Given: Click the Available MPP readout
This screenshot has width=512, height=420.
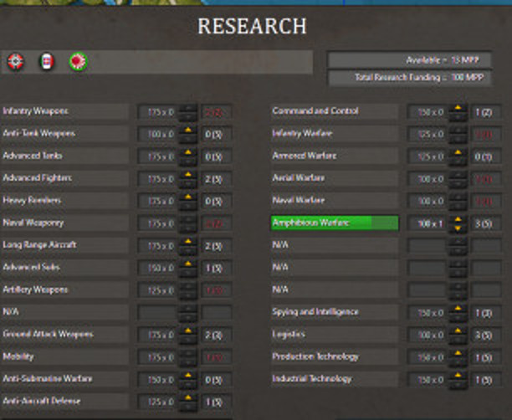Looking at the screenshot, I should 409,60.
